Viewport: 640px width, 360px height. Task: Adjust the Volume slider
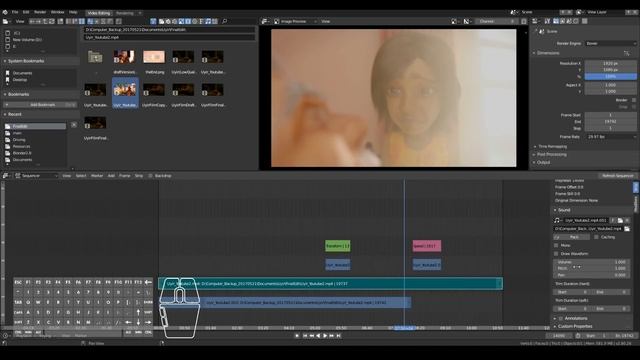tap(591, 262)
